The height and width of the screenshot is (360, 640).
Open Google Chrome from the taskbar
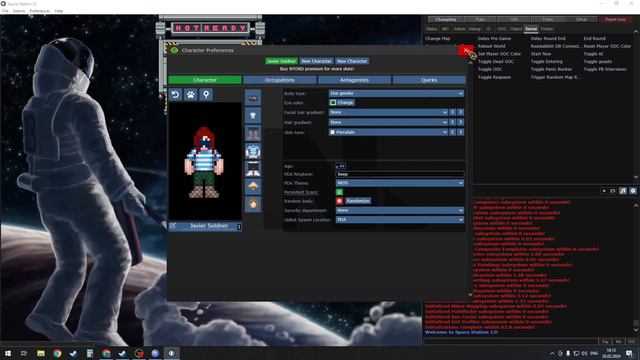point(57,353)
